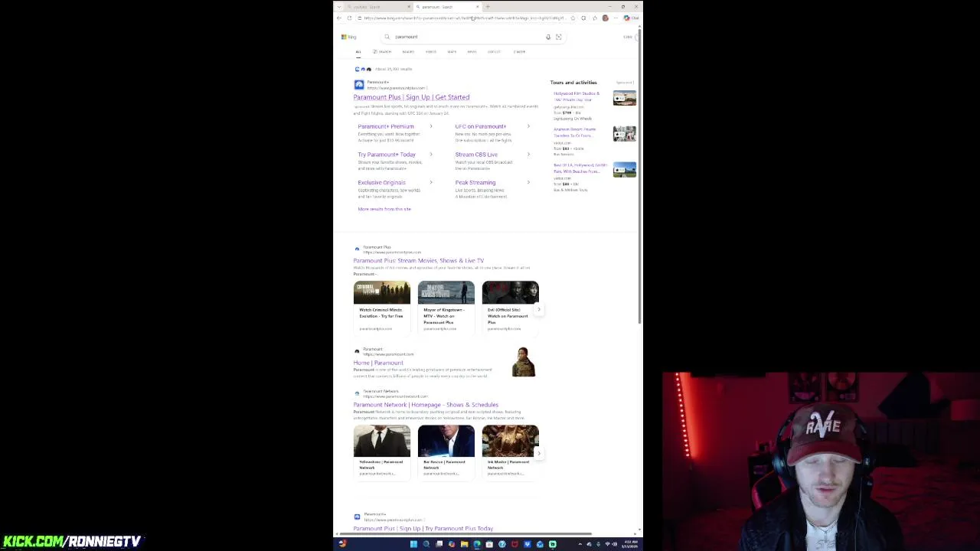Open a new browser tab with plus icon
The image size is (980, 551).
click(488, 7)
